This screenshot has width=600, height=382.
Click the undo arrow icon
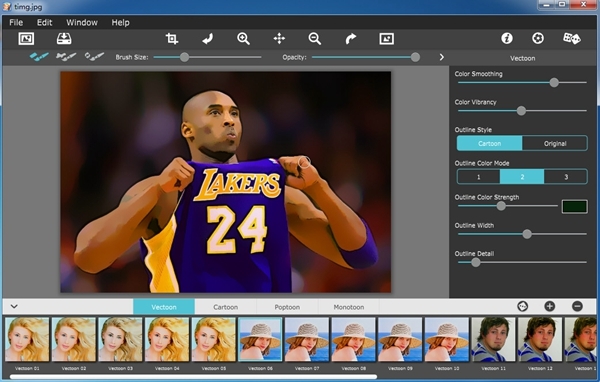click(207, 39)
